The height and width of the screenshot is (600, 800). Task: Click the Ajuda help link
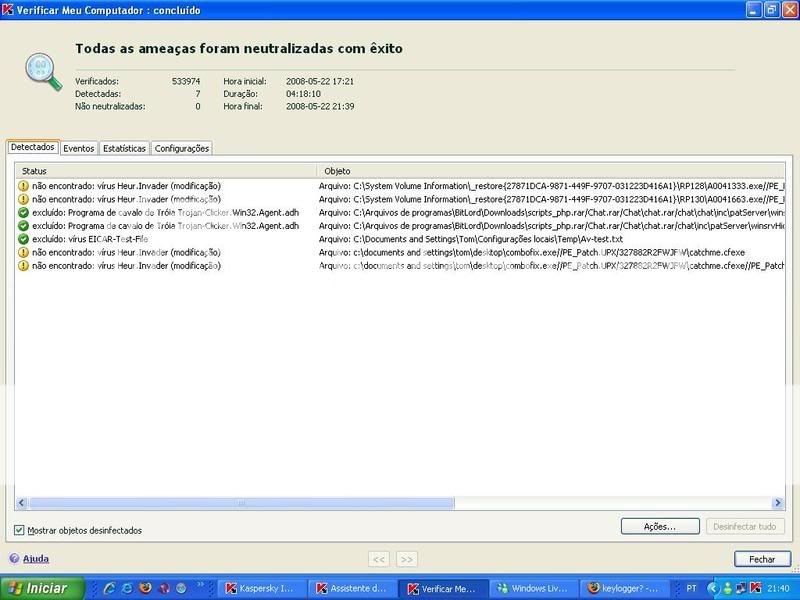(x=36, y=559)
